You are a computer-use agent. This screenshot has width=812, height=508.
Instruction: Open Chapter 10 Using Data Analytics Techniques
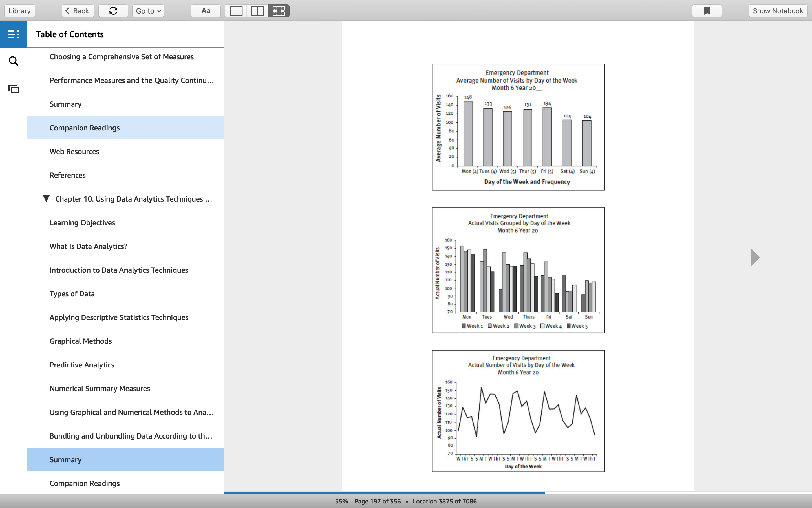pyautogui.click(x=134, y=199)
